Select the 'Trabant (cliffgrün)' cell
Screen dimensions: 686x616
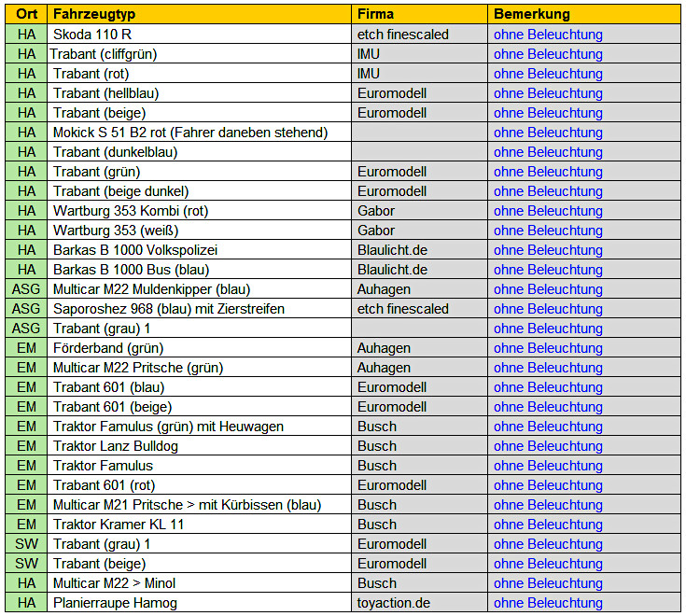point(199,54)
